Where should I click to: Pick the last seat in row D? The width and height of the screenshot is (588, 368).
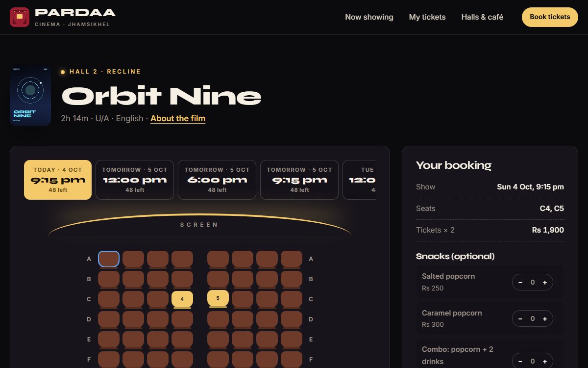(x=292, y=319)
